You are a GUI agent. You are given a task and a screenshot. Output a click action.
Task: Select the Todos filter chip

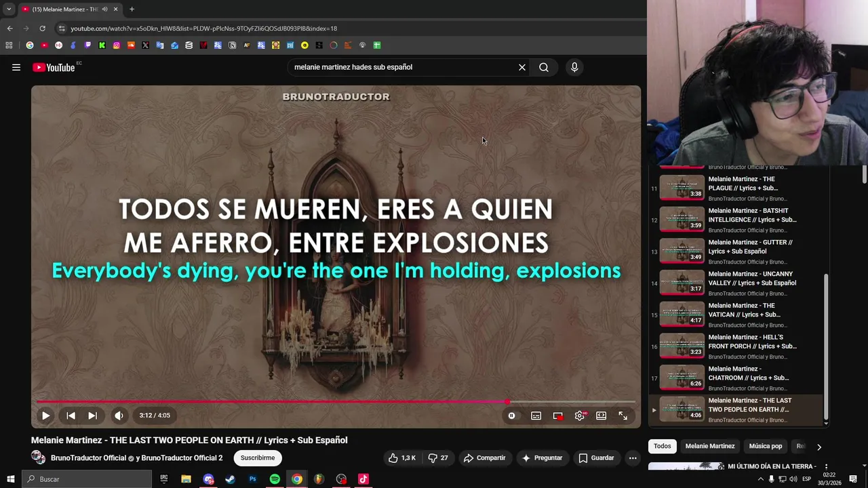click(663, 446)
